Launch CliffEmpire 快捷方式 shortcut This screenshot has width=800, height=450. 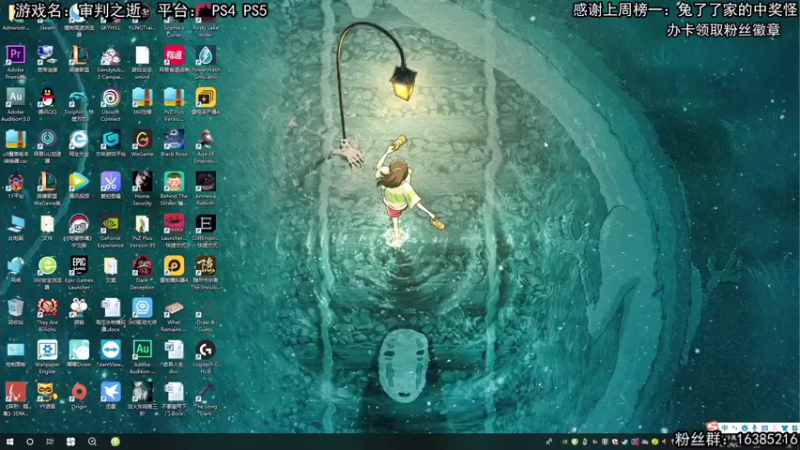pyautogui.click(x=205, y=223)
